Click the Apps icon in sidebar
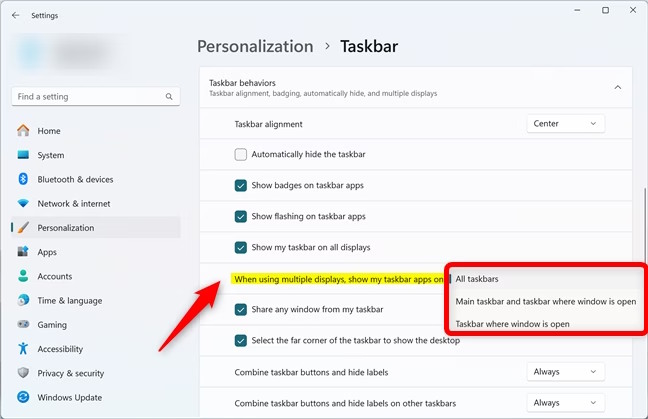The image size is (648, 419). coord(23,252)
